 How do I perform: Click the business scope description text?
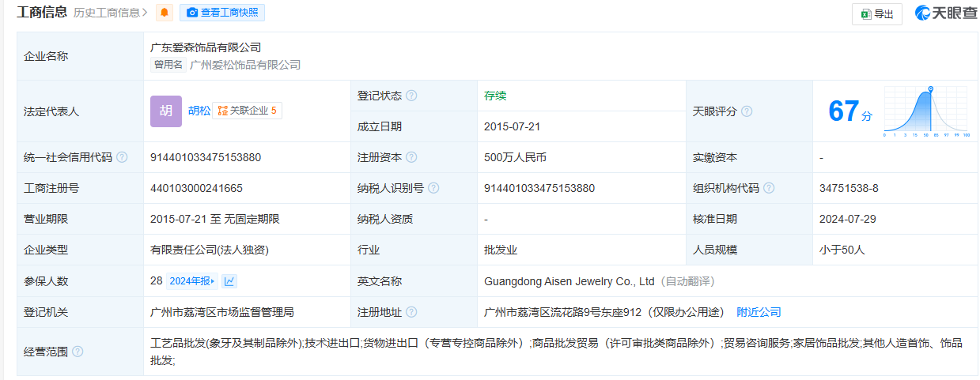point(556,352)
